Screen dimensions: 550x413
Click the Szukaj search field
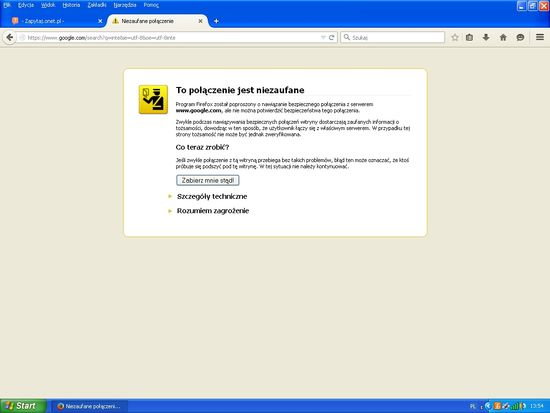[393, 37]
